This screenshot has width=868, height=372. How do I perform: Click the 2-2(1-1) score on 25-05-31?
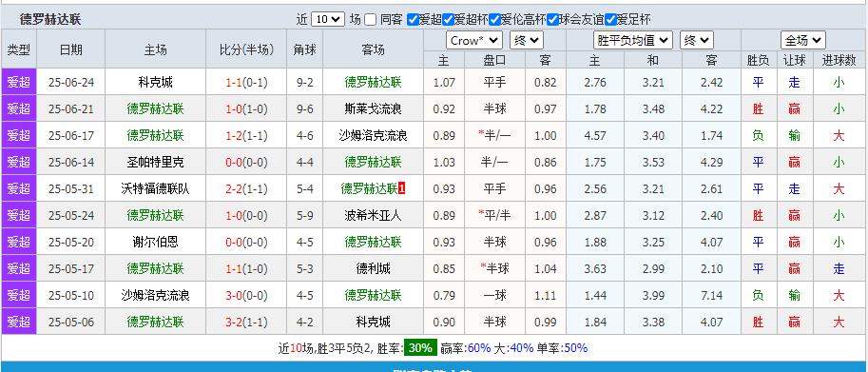click(x=246, y=188)
